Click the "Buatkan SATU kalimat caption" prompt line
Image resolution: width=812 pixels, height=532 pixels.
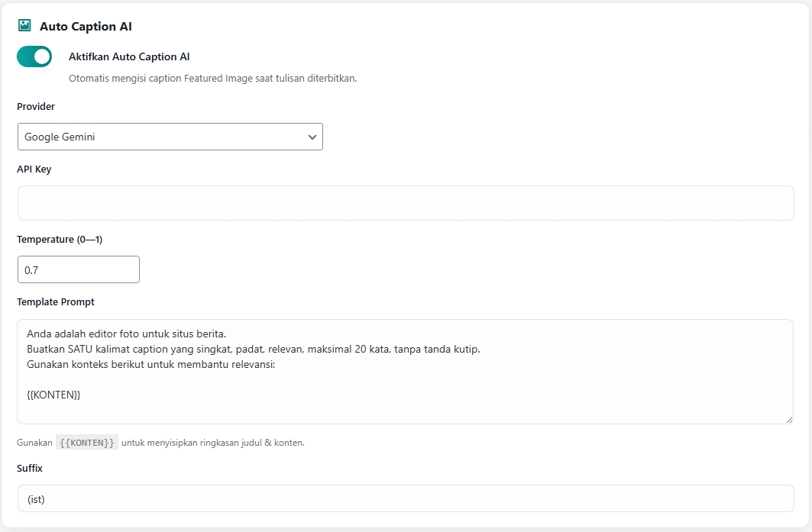click(253, 349)
